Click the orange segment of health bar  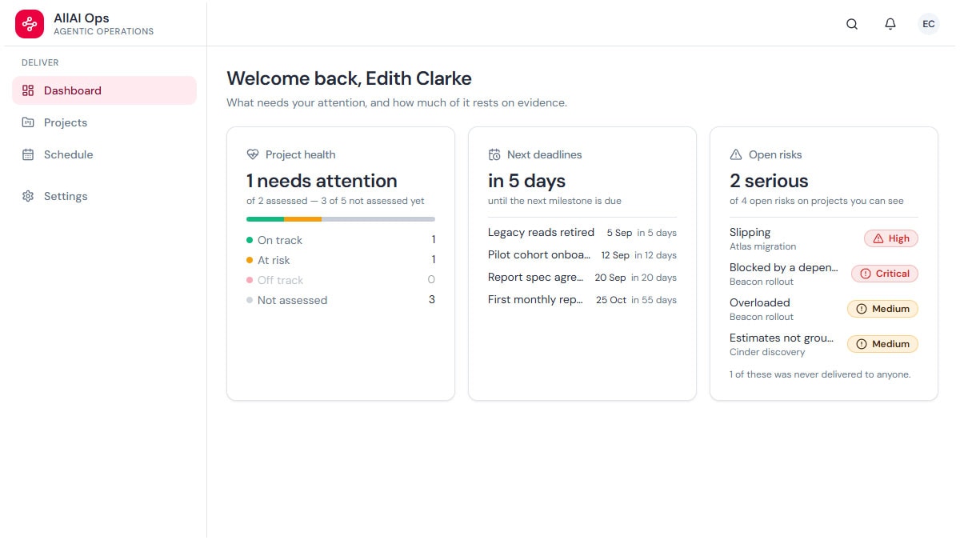pyautogui.click(x=302, y=219)
